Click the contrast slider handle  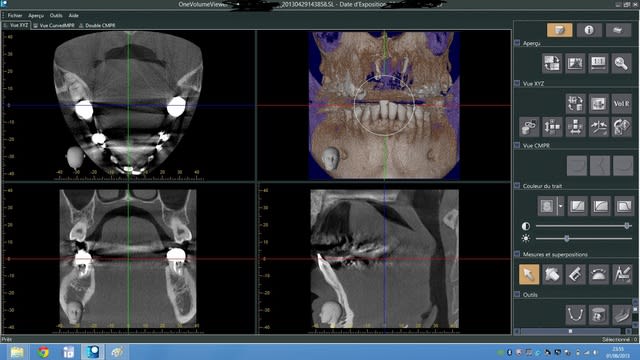(627, 226)
